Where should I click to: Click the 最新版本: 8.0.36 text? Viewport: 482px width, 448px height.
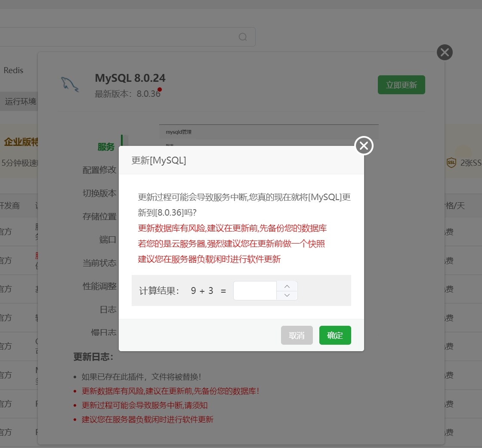tap(127, 94)
